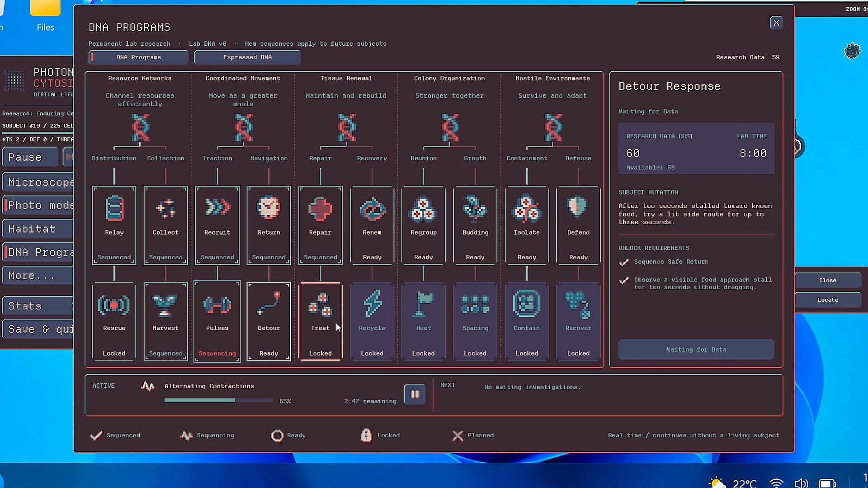Click the Locate button behind dialog
868x488 pixels.
point(828,300)
